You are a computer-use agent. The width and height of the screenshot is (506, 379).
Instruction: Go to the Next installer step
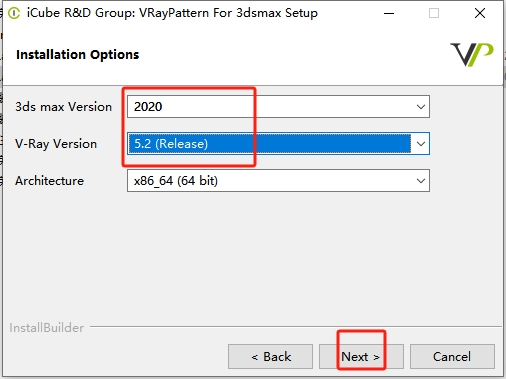click(361, 357)
